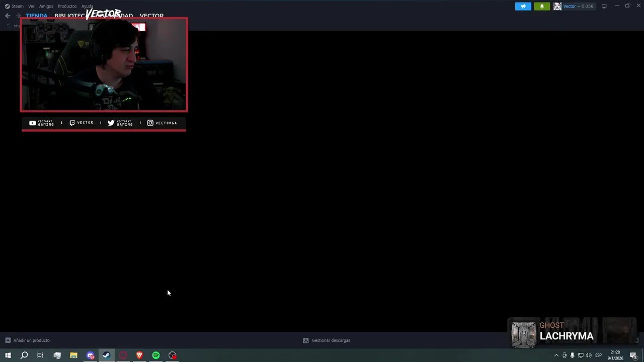The width and height of the screenshot is (644, 362).
Task: Click the microphone tray icon
Action: point(572,355)
